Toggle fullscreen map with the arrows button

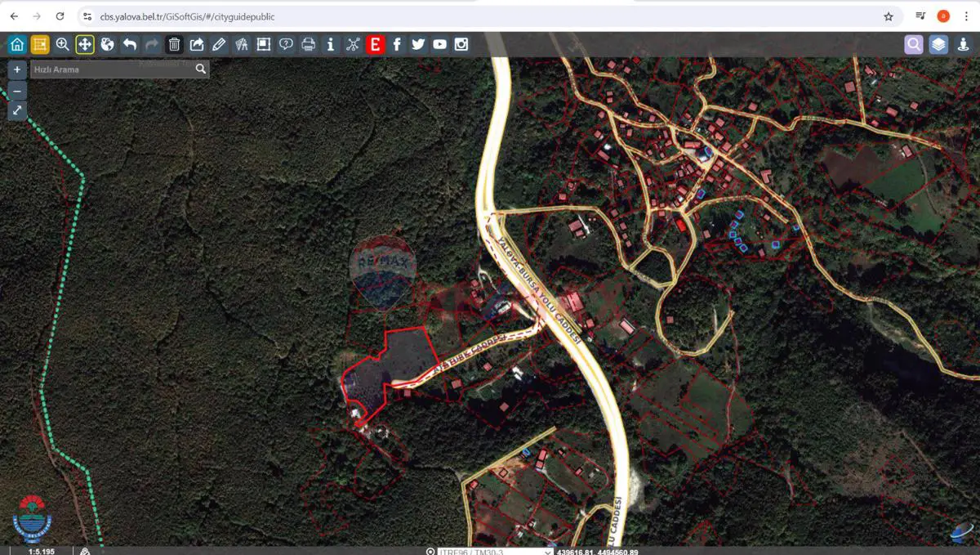click(17, 111)
